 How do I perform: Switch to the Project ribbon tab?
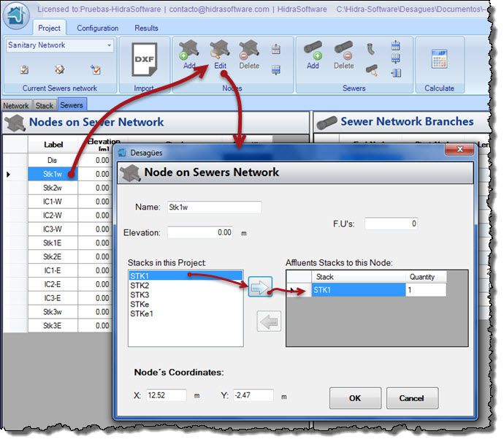(x=49, y=28)
